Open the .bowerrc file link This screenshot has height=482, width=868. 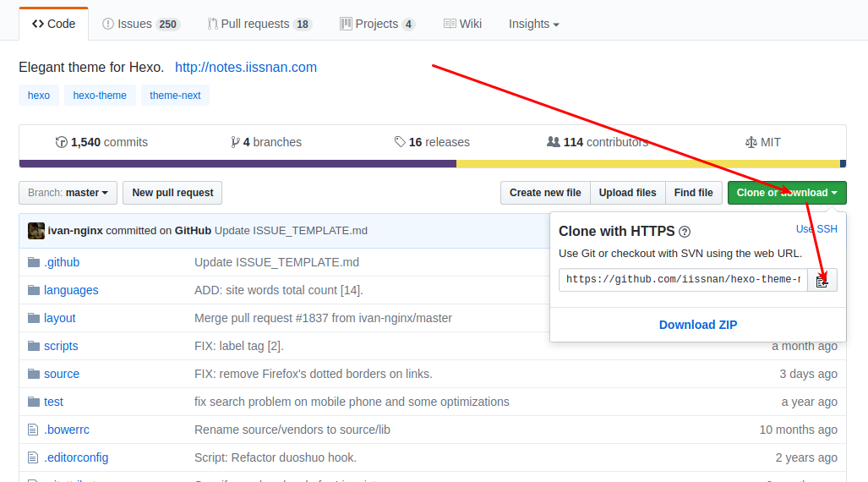point(67,430)
